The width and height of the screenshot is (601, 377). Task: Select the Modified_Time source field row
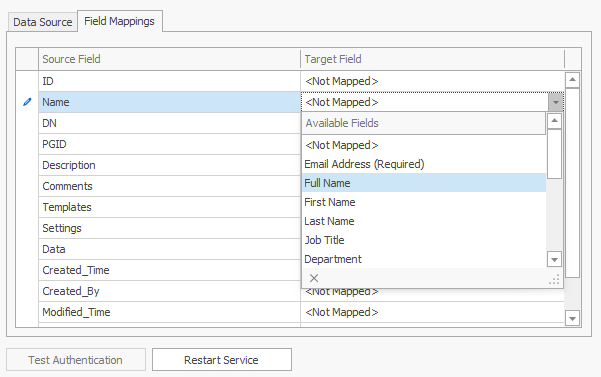coord(169,312)
